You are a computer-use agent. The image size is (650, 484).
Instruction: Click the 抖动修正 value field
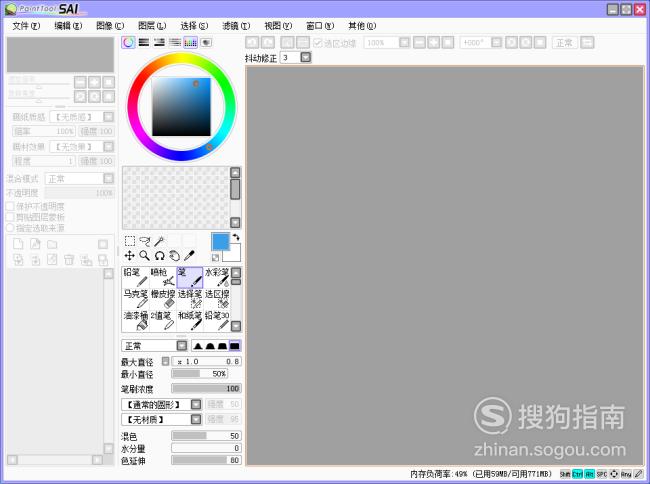(290, 57)
